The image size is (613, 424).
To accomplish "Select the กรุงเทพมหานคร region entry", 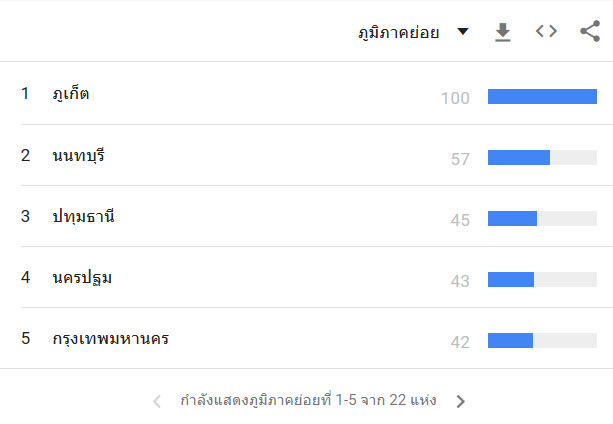I will click(111, 338).
